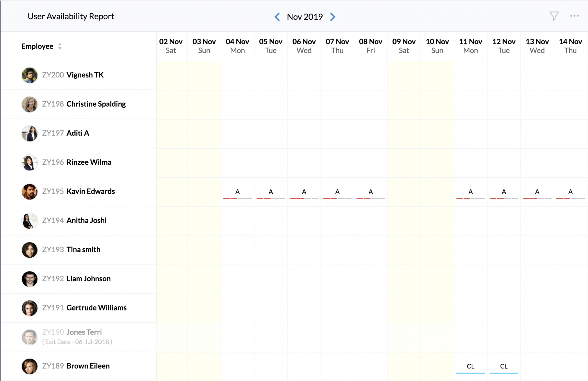588x381 pixels.
Task: Open the filter funnel icon
Action: [x=554, y=16]
